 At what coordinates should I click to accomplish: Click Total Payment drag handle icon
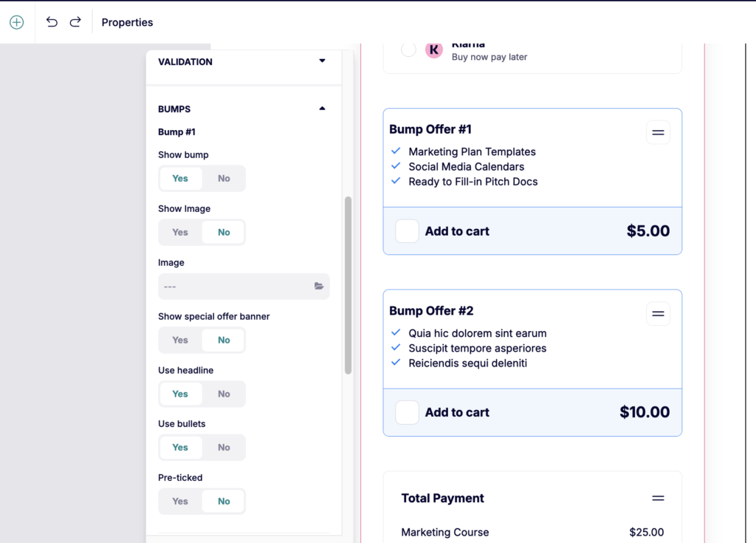(658, 499)
